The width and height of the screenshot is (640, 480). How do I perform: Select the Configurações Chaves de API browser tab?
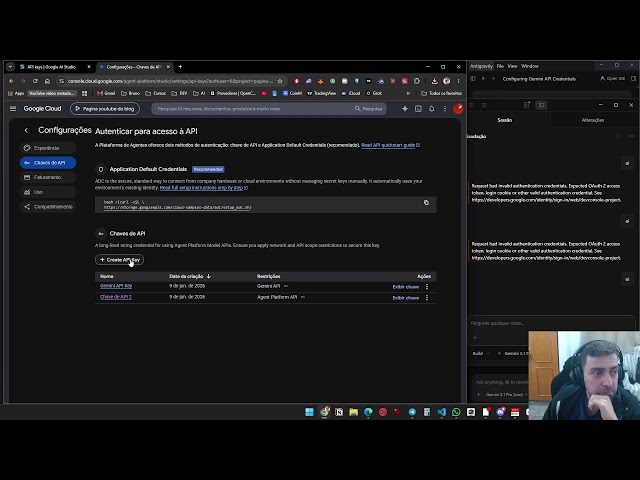point(133,67)
